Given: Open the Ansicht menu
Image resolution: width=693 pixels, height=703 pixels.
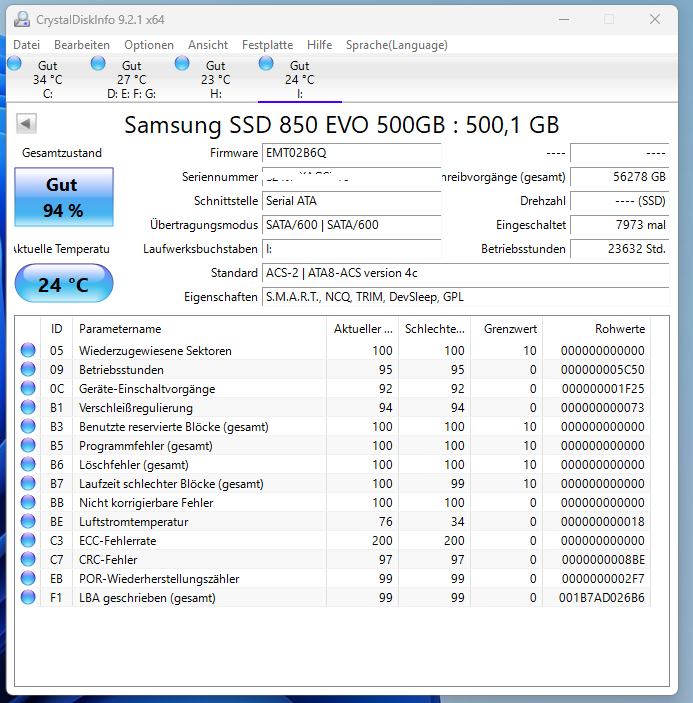Looking at the screenshot, I should tap(208, 45).
